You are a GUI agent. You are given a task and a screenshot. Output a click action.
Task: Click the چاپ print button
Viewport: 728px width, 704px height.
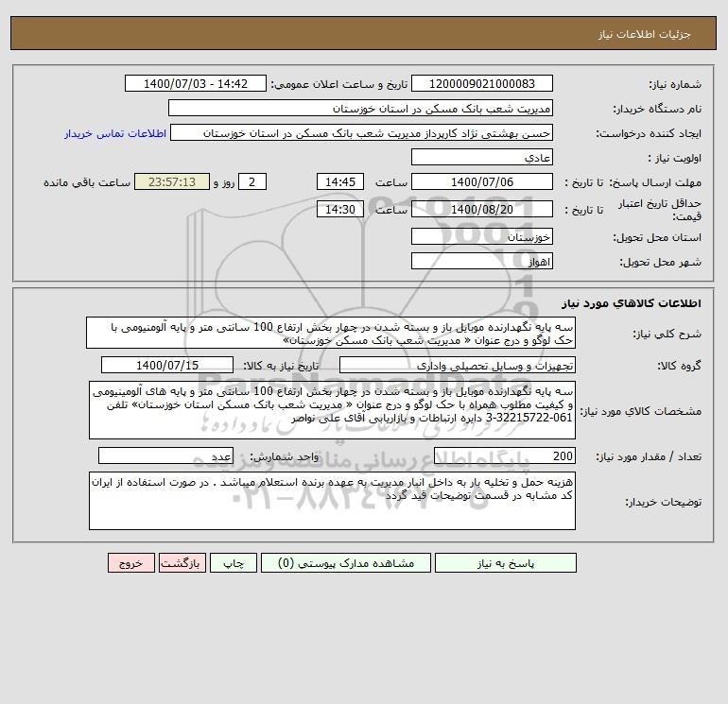click(x=234, y=563)
